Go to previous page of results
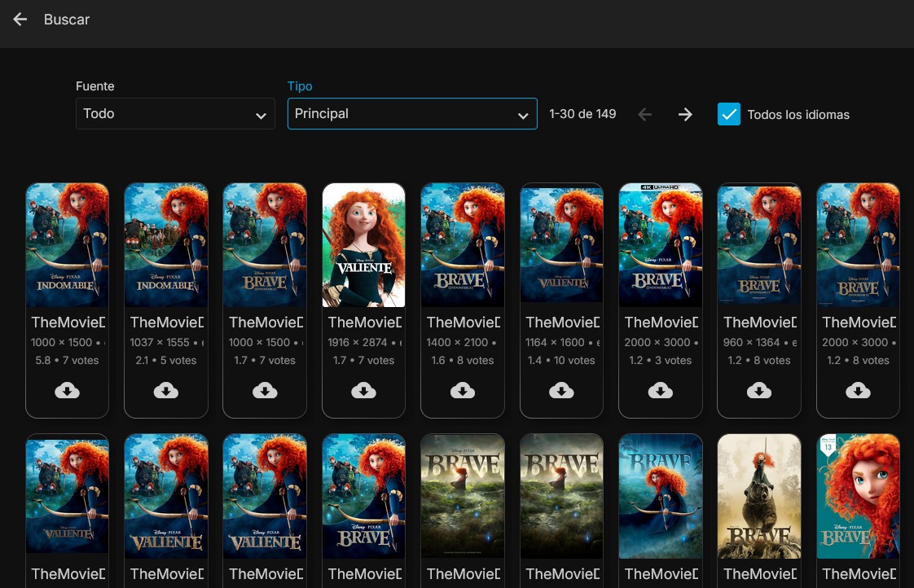 [x=645, y=115]
